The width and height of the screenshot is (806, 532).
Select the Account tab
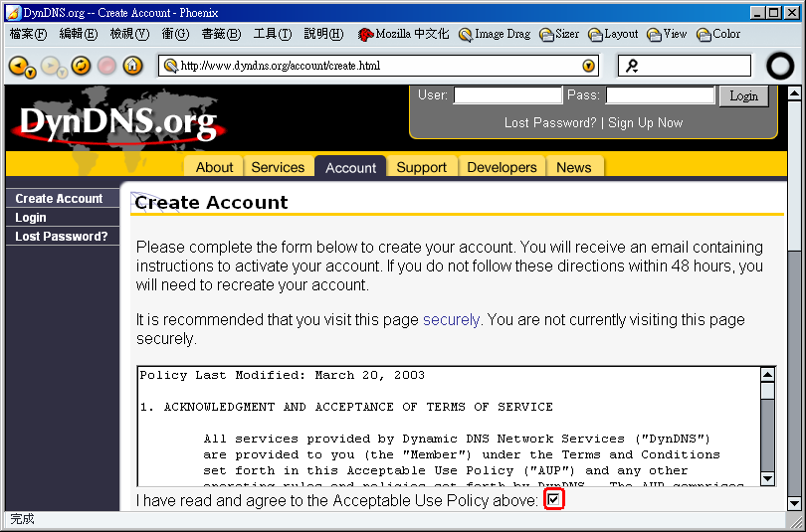[350, 168]
